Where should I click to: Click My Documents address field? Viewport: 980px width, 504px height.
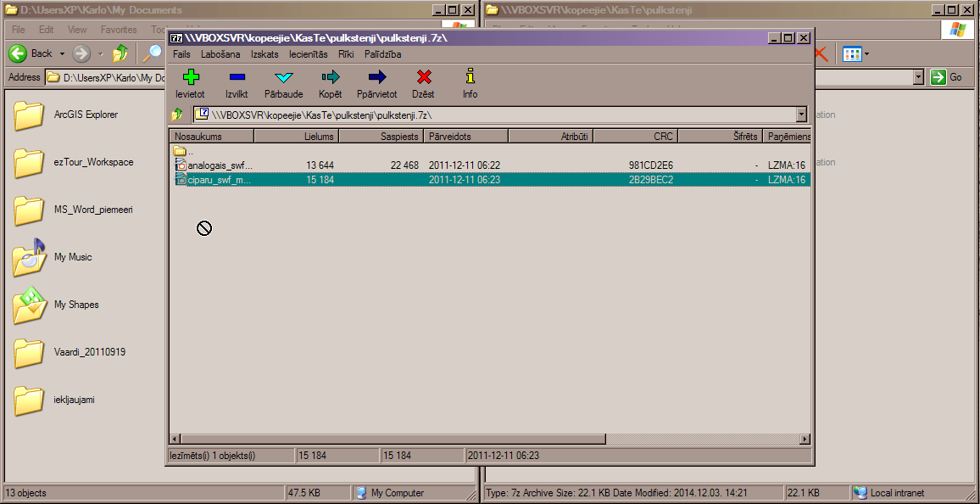coord(106,77)
